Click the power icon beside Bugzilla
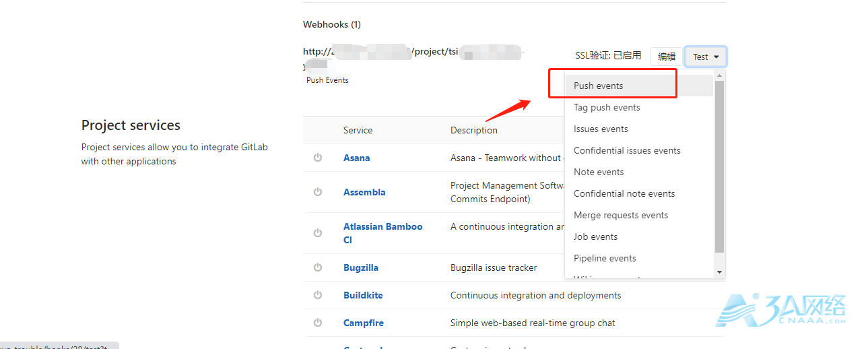 318,267
